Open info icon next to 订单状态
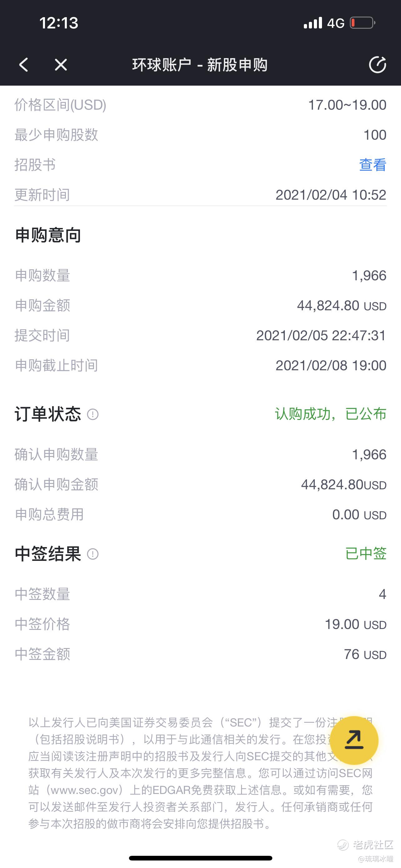 coord(92,414)
